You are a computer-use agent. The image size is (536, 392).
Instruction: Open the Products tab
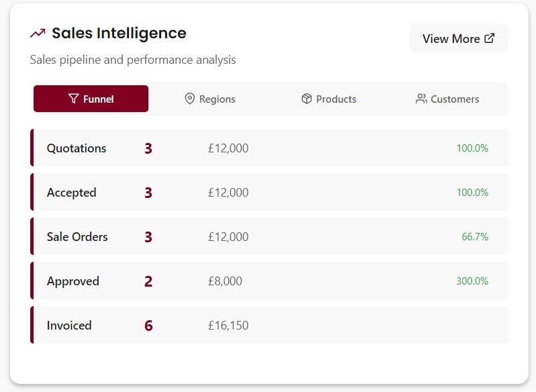click(x=328, y=99)
